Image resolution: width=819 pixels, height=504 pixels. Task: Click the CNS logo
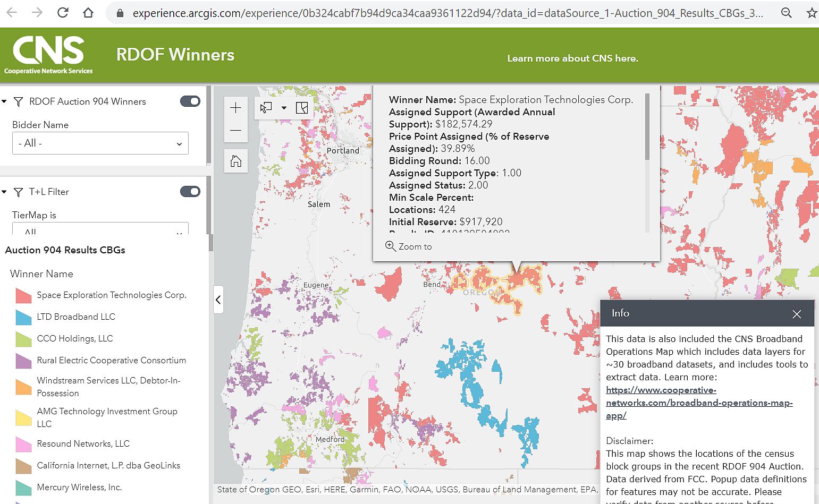(48, 55)
